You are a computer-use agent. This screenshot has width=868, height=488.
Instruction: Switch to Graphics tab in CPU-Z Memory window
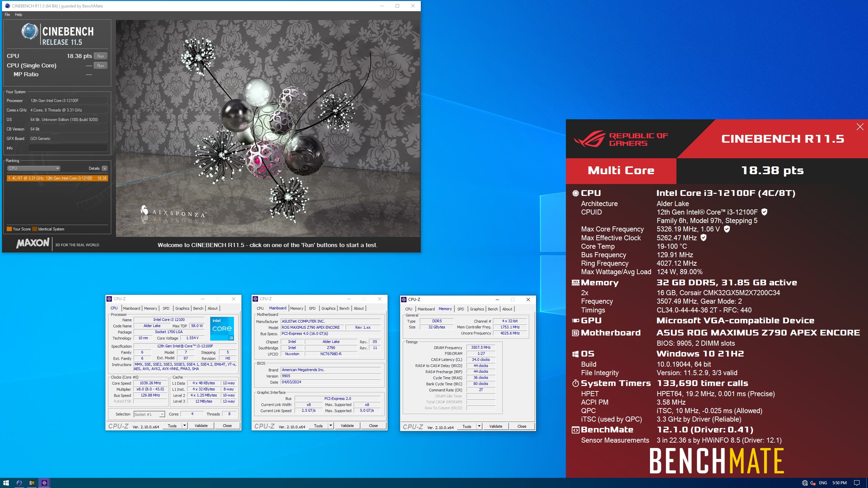click(477, 309)
